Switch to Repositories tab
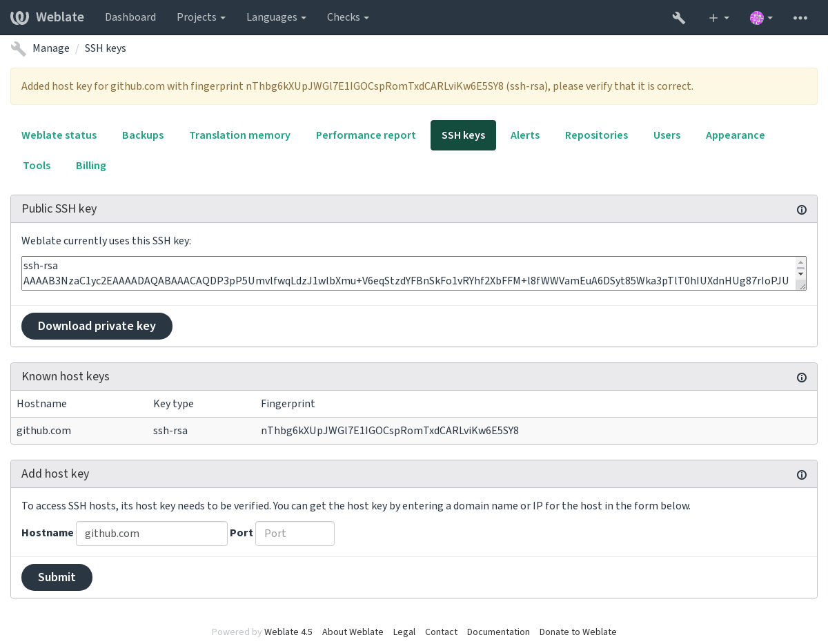Screen dimensions: 828x644 (596, 135)
